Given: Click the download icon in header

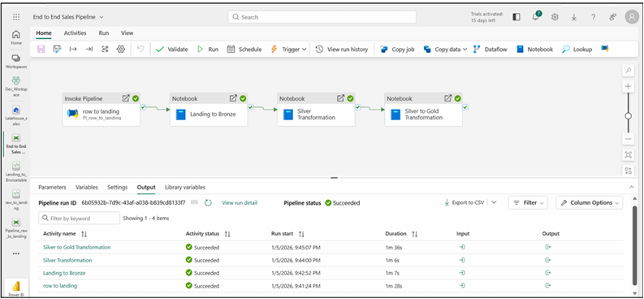Looking at the screenshot, I should coord(574,17).
